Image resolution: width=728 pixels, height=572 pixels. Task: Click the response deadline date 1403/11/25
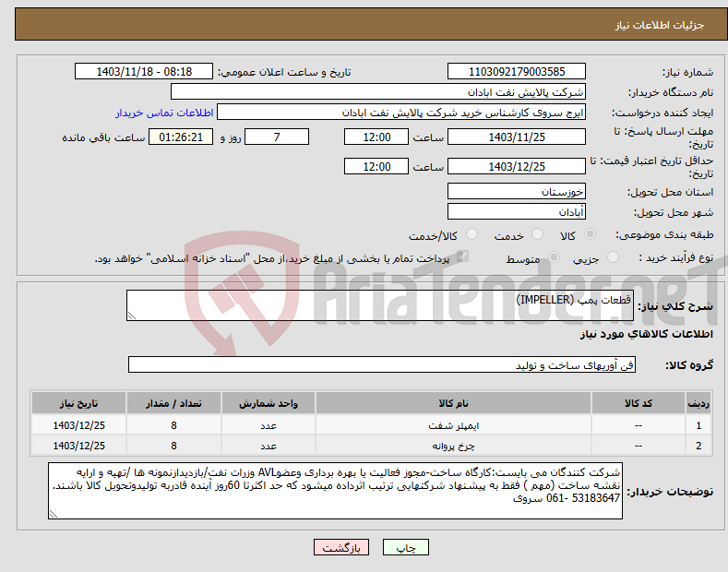(517, 137)
